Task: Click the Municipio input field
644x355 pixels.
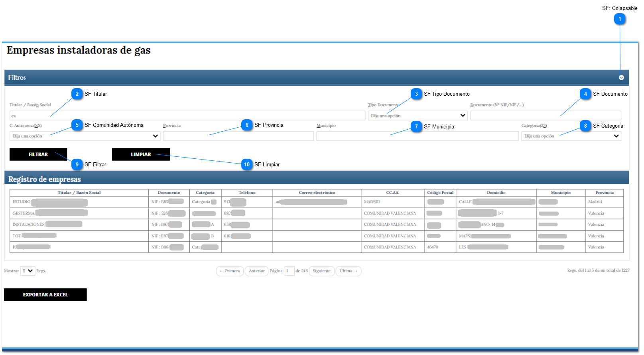Action: 418,136
